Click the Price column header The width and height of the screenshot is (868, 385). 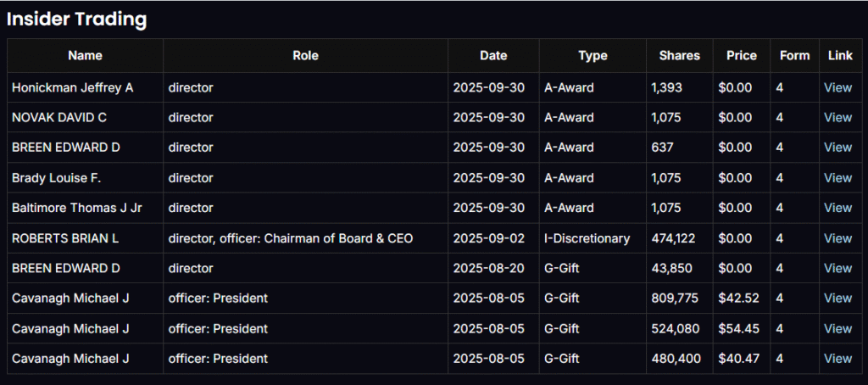(x=742, y=56)
